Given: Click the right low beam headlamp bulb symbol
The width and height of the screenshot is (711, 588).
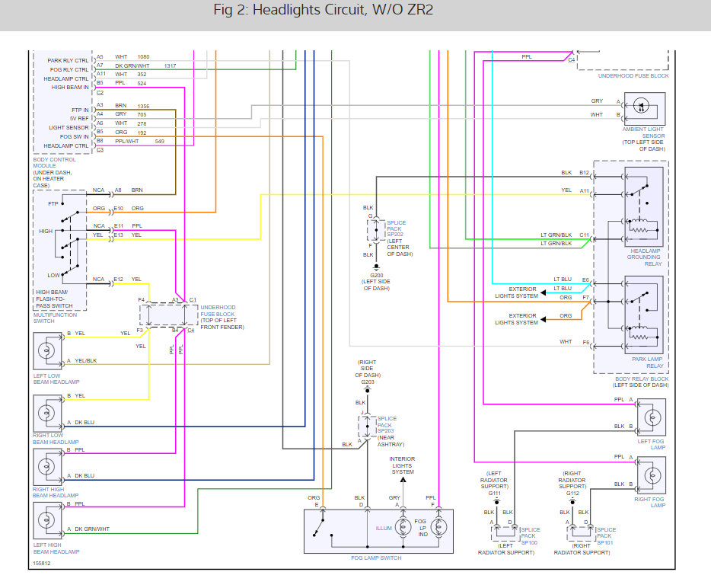Looking at the screenshot, I should [48, 413].
